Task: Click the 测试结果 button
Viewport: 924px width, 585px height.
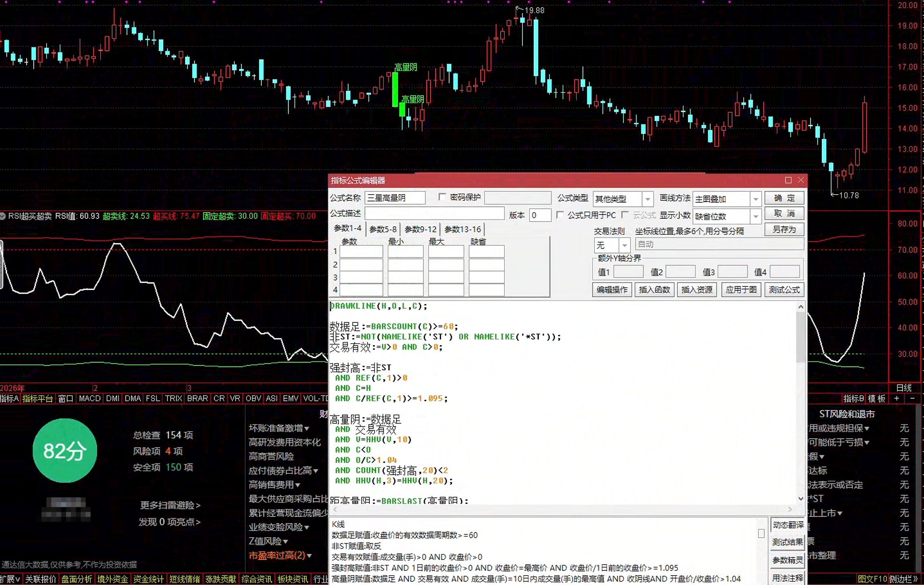Action: click(787, 542)
